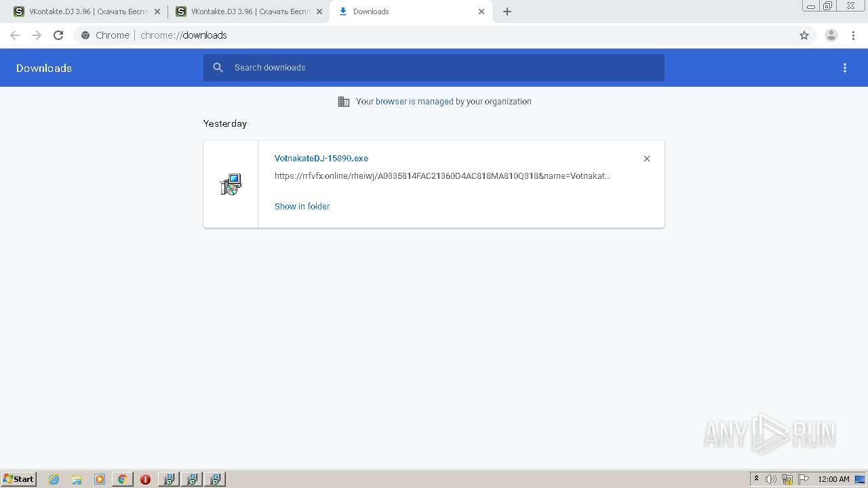The image size is (868, 488).
Task: Open the second installer taskbar item
Action: point(192,479)
